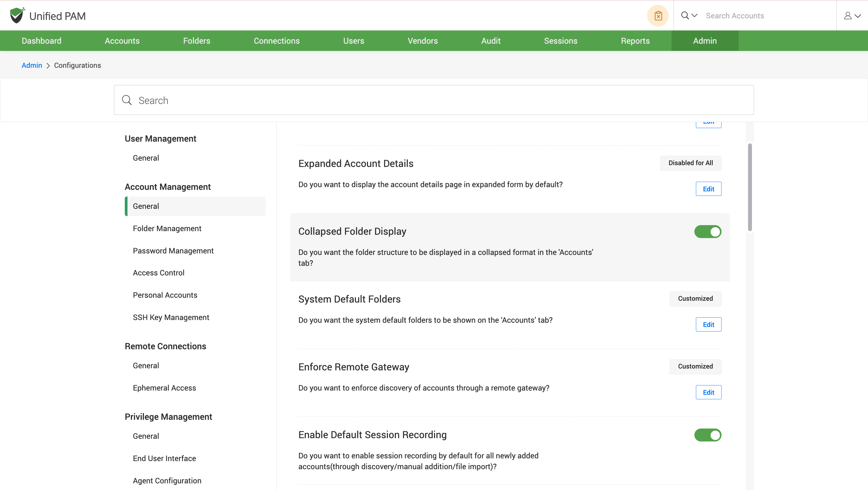Click the search icon in configurations search box
The image size is (868, 490).
(x=127, y=100)
